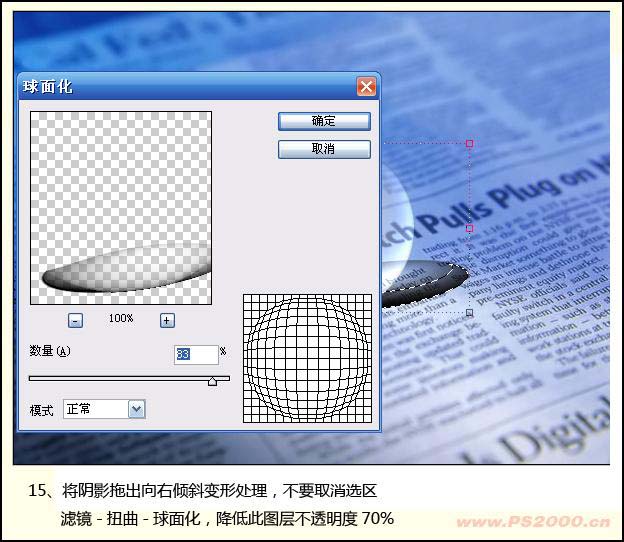Click the top-right transform handle
The width and height of the screenshot is (624, 542).
click(470, 143)
